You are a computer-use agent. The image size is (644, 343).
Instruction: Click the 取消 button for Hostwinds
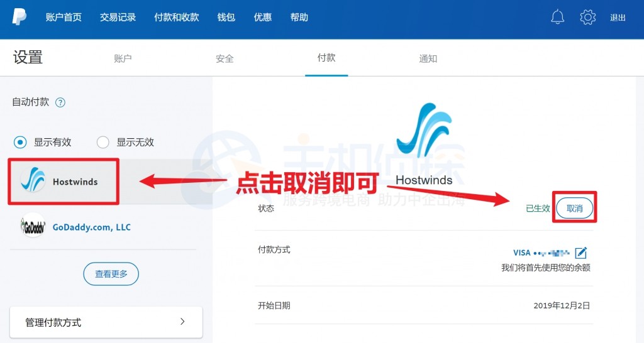[575, 208]
